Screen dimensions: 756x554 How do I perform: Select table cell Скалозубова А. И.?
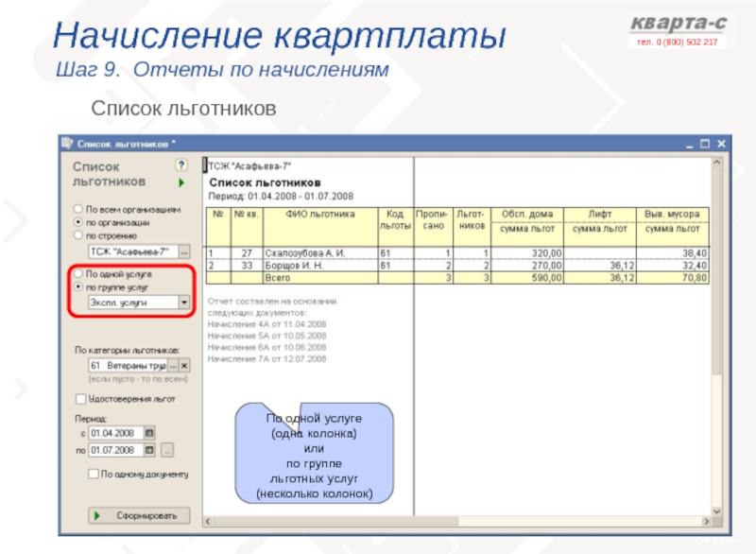[320, 253]
